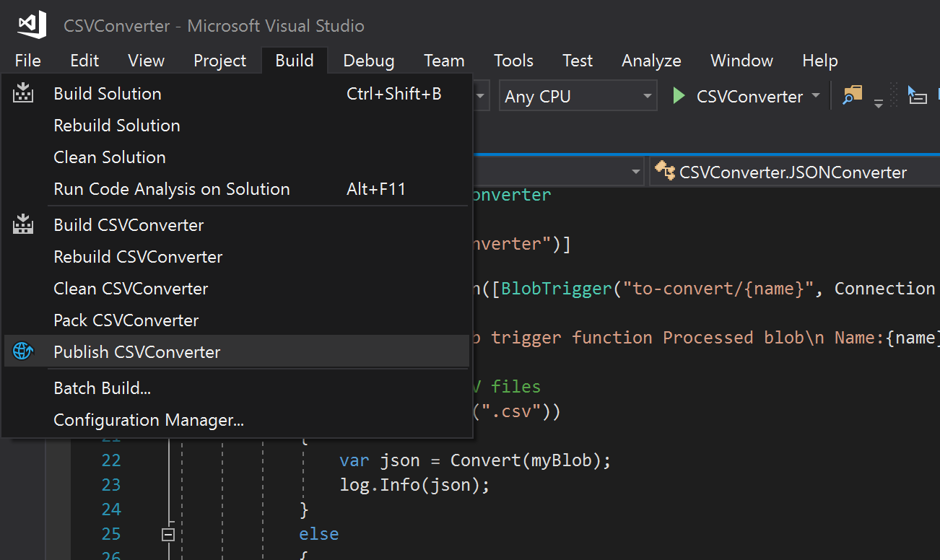The width and height of the screenshot is (940, 560).
Task: Choose Clean CSVConverter
Action: click(237, 289)
